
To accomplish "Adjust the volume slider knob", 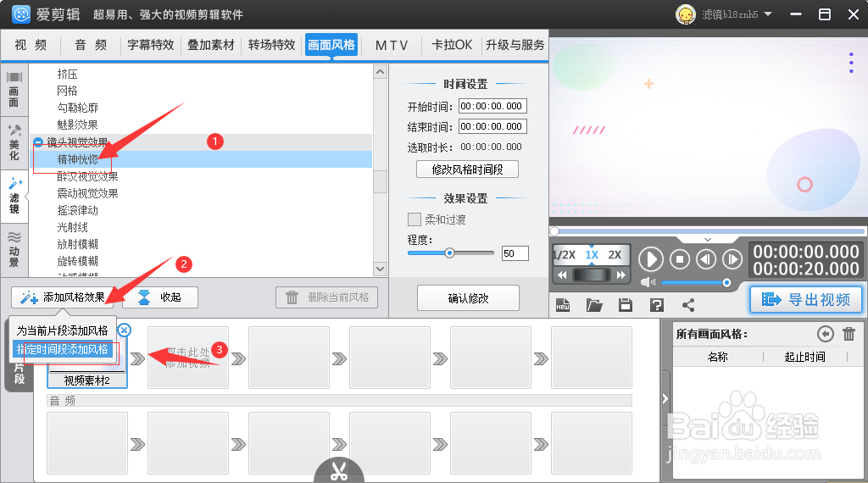I will click(x=726, y=283).
